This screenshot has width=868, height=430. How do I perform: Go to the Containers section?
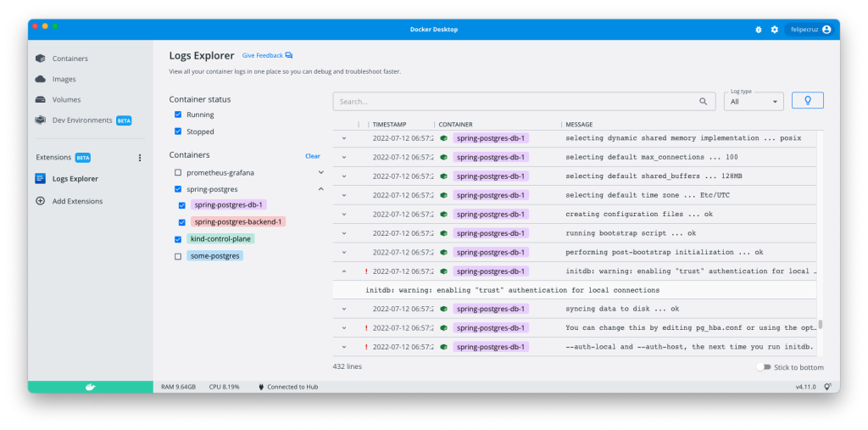[x=70, y=59]
